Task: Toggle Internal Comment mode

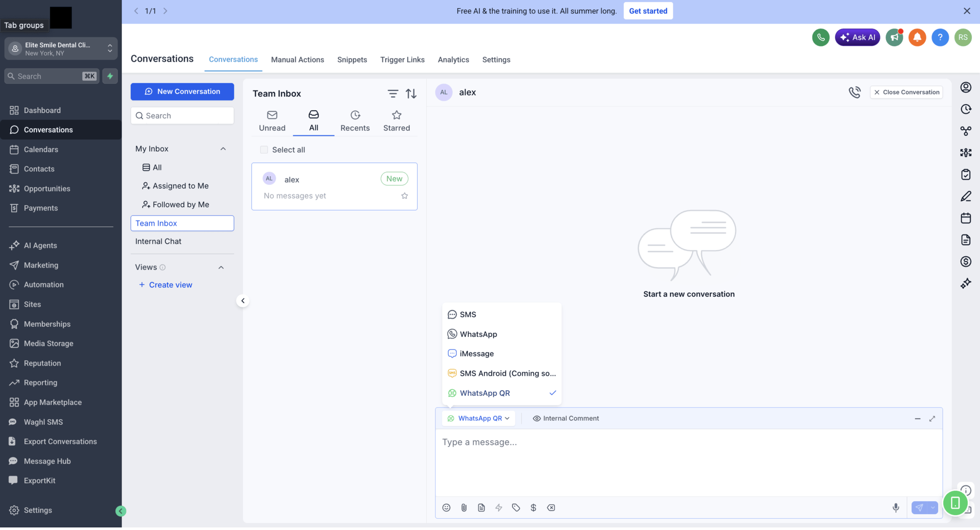Action: tap(566, 418)
